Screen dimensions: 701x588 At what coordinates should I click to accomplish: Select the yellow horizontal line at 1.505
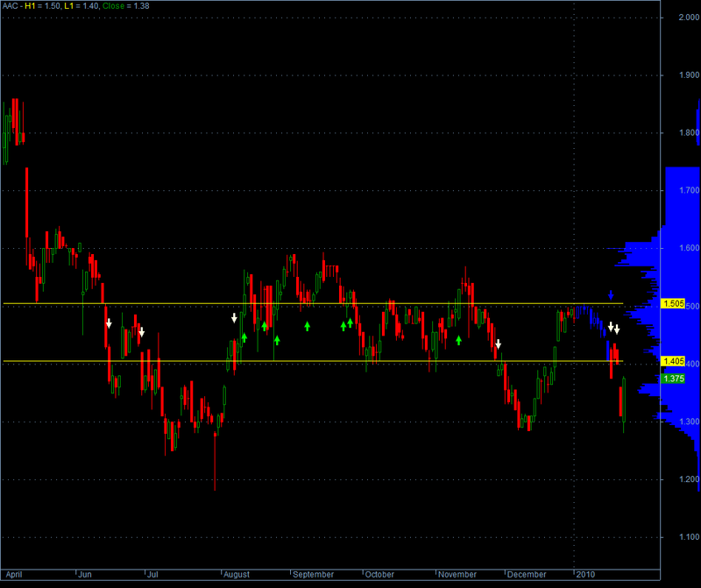coord(313,303)
